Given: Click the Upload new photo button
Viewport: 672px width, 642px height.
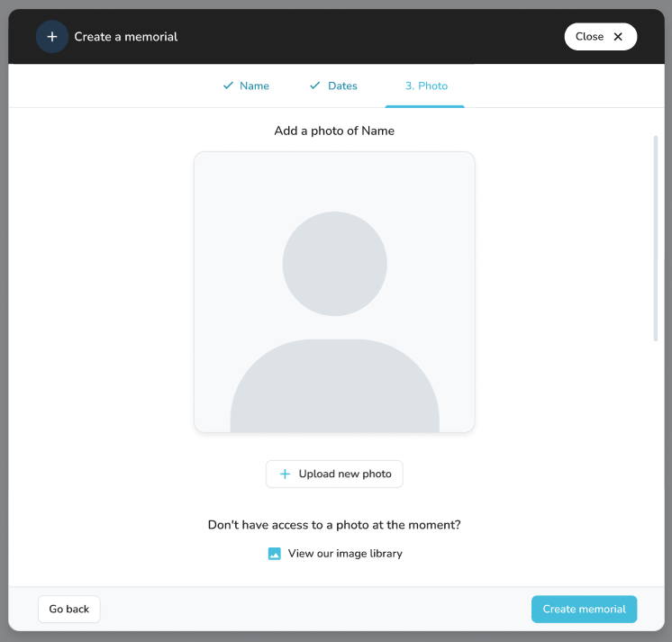Looking at the screenshot, I should tap(334, 474).
